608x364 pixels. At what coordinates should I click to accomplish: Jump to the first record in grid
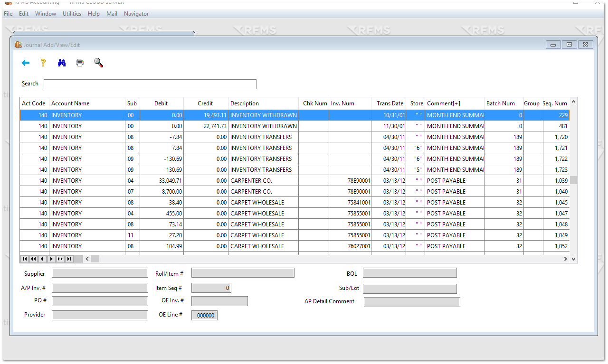[x=24, y=259]
